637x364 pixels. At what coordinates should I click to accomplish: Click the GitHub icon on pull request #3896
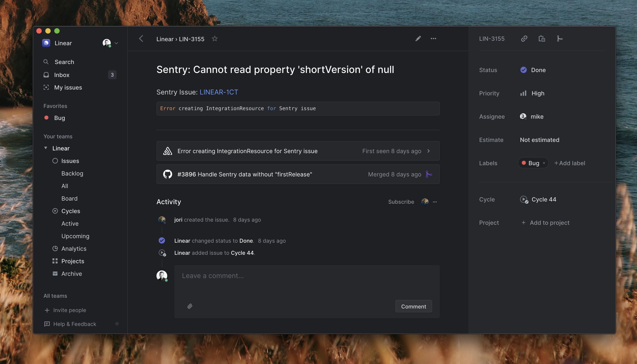167,174
